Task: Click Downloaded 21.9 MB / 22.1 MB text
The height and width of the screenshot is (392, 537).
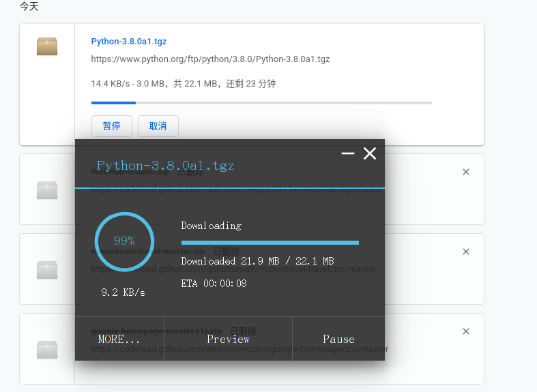Action: 257,261
